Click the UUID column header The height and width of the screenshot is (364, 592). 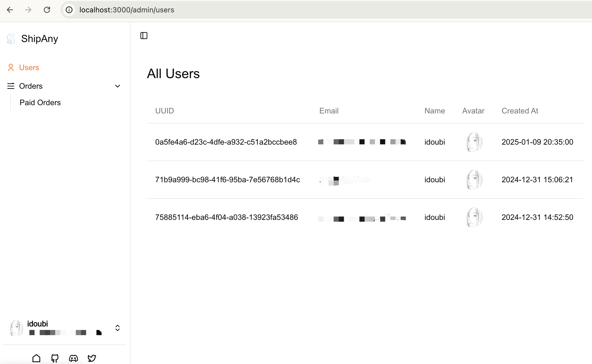click(165, 111)
